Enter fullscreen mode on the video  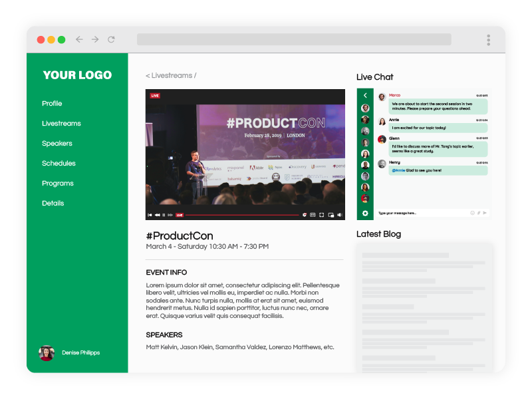(x=322, y=215)
